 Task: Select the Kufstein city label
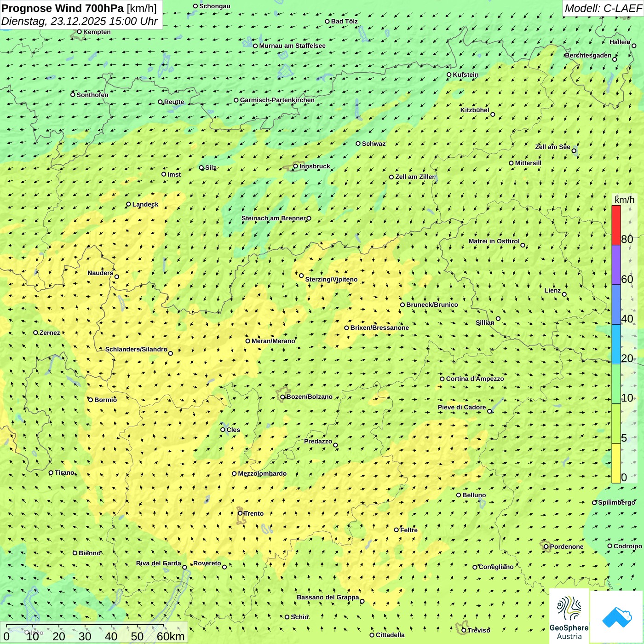[466, 75]
